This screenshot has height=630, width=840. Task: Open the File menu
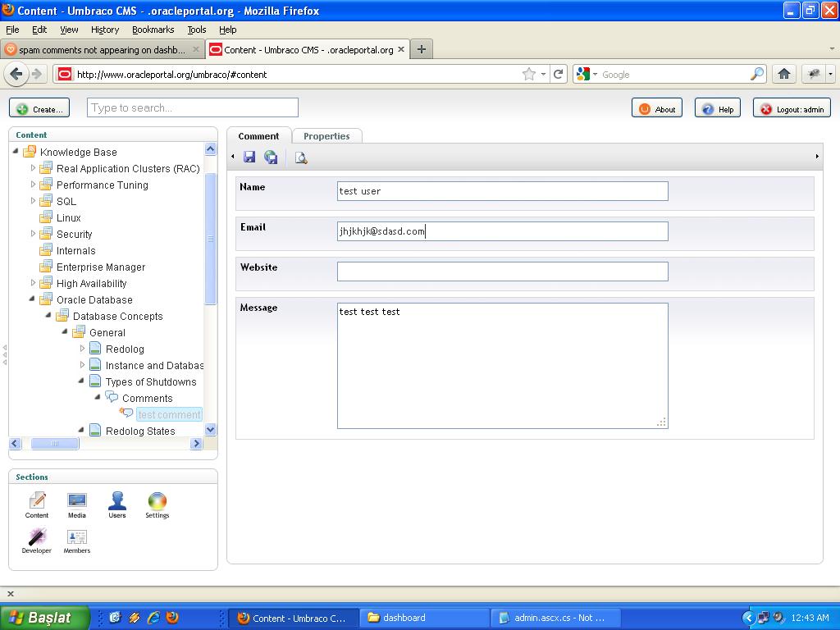click(x=12, y=30)
